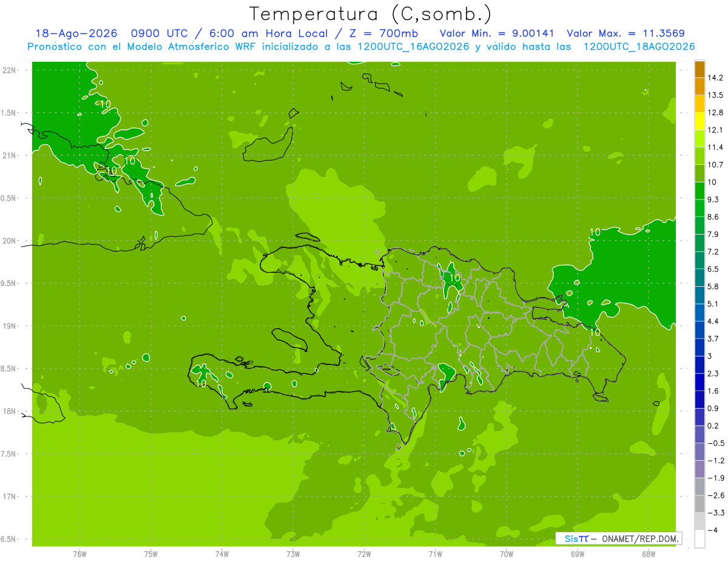Select the "21N" latitude axis label
The height and width of the screenshot is (562, 728).
10,155
